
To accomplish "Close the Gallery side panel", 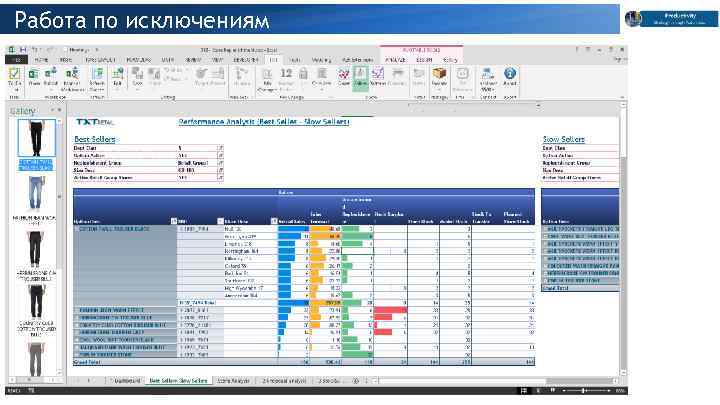I will coord(59,110).
